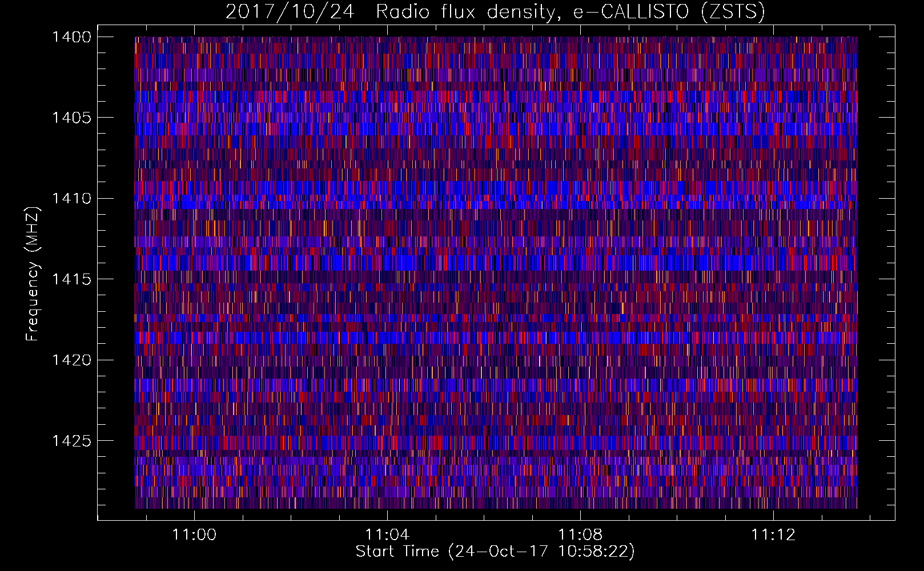The height and width of the screenshot is (571, 924).
Task: Click the 1420 frequency tick label
Action: click(71, 360)
